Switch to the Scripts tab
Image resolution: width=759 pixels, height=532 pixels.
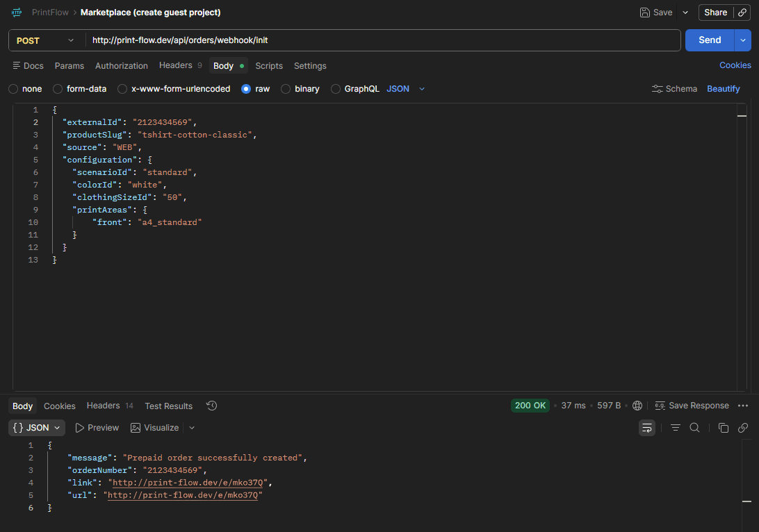click(269, 66)
